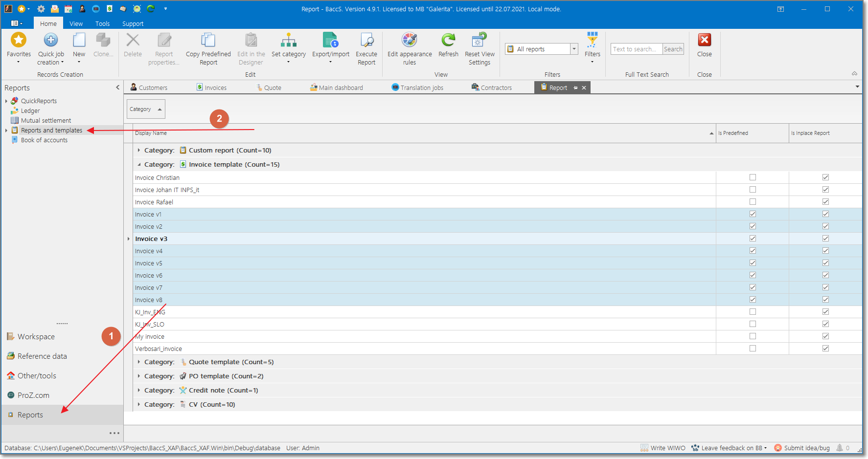Click Copy Predefined Report icon
The width and height of the screenshot is (868, 459).
(208, 40)
